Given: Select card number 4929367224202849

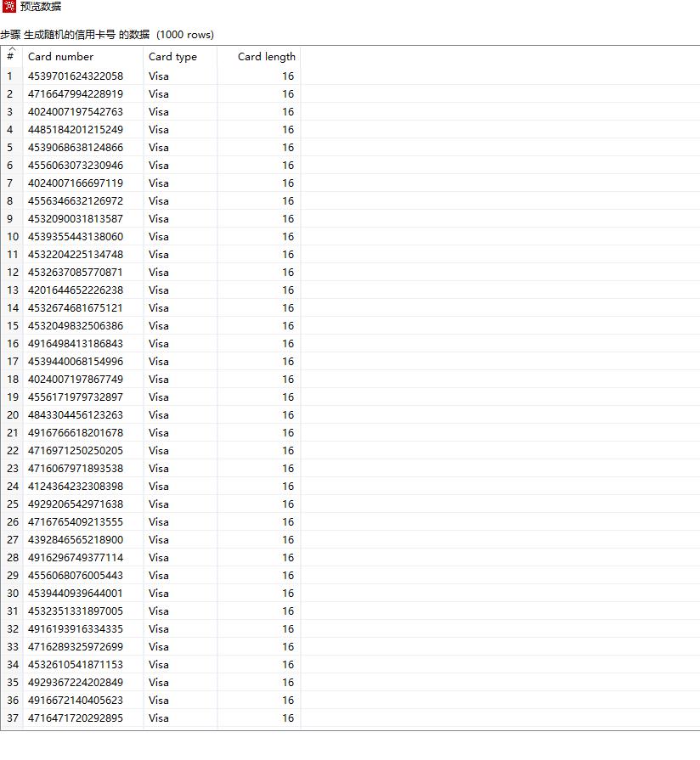Looking at the screenshot, I should pos(76,683).
